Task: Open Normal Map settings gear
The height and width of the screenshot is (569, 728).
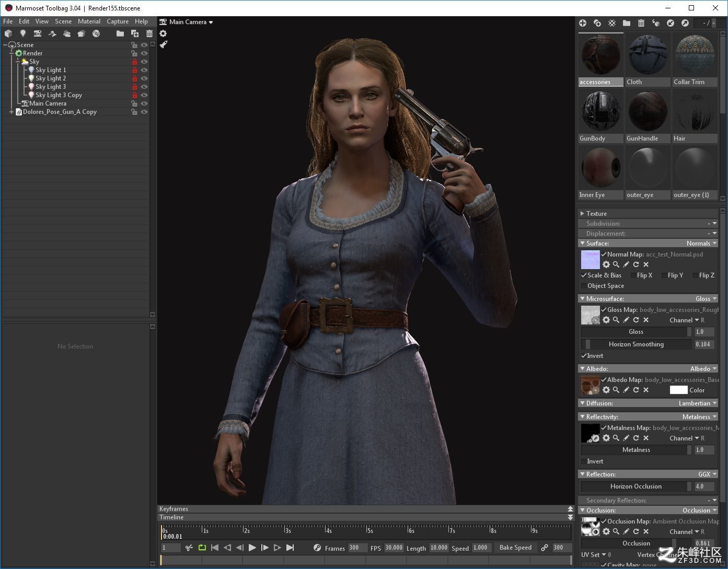Action: (x=606, y=264)
